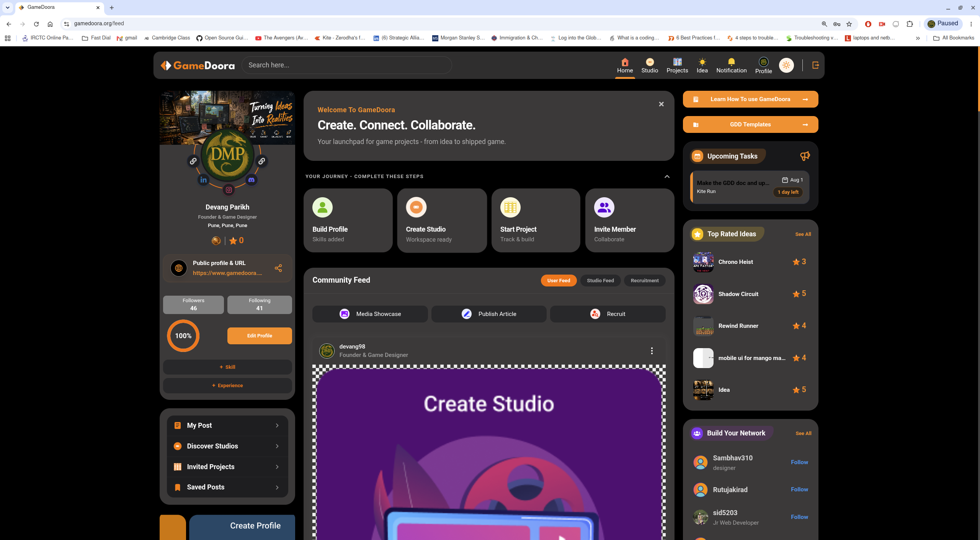Open the Instagram icon on profile card
This screenshot has width=980, height=540.
(229, 190)
